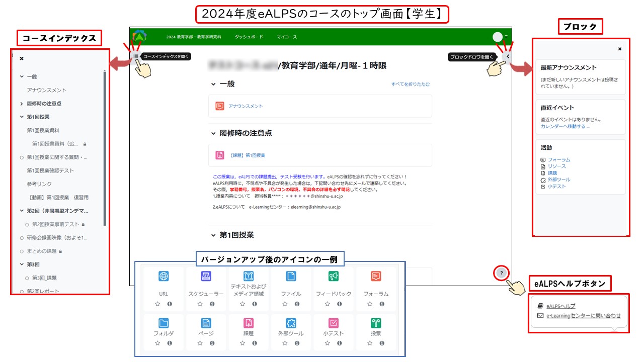
Task: Click すべてを折りたたむ link
Action: 411,84
